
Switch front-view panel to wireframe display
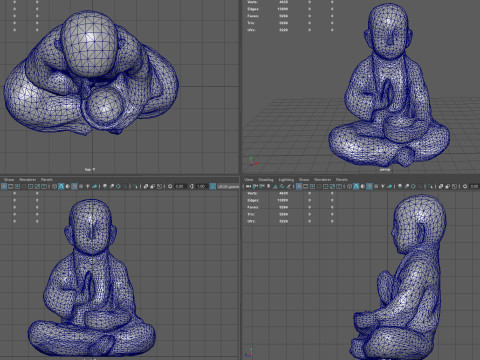(x=54, y=186)
